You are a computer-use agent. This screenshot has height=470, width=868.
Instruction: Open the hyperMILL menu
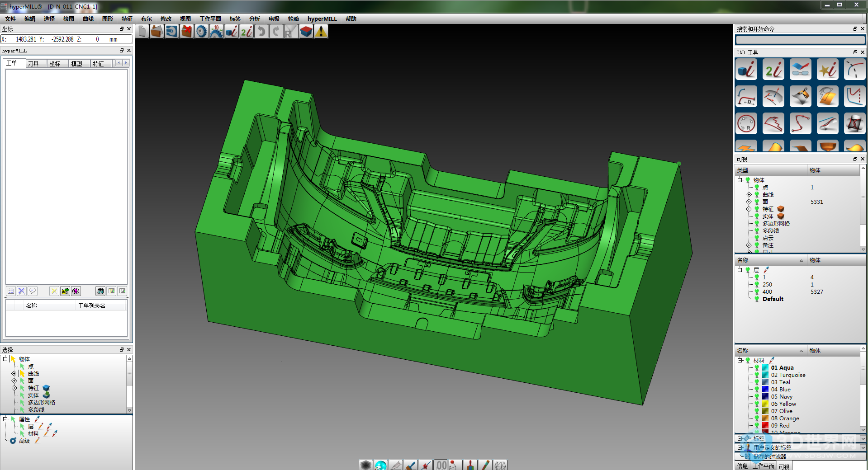(322, 19)
